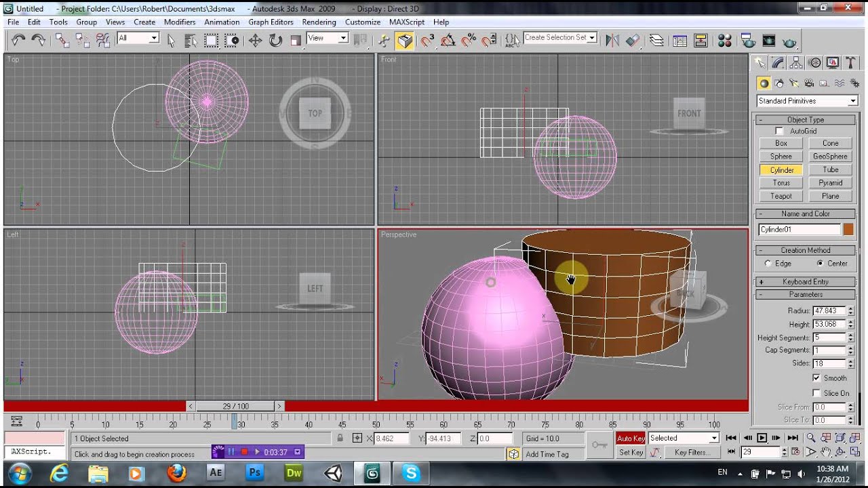Screen dimensions: 868x488
Task: Enable the AutoGrid checkbox
Action: point(779,131)
